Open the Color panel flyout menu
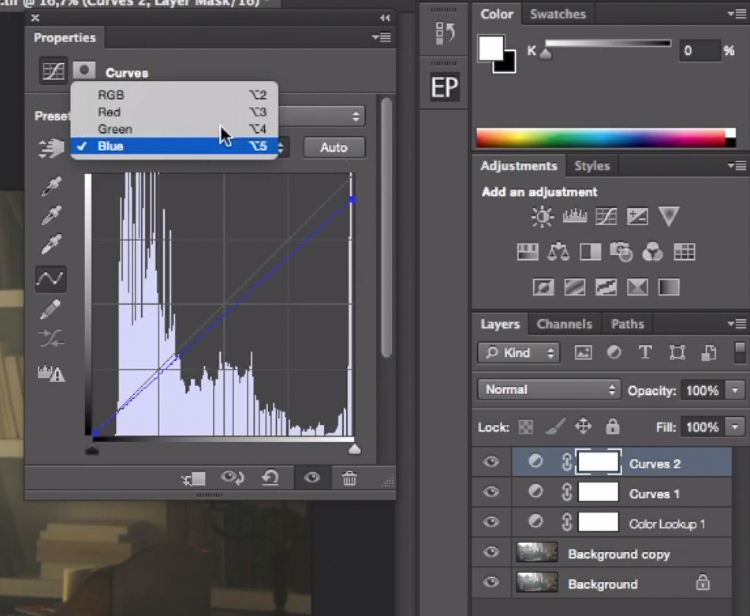This screenshot has height=616, width=750. [x=737, y=14]
